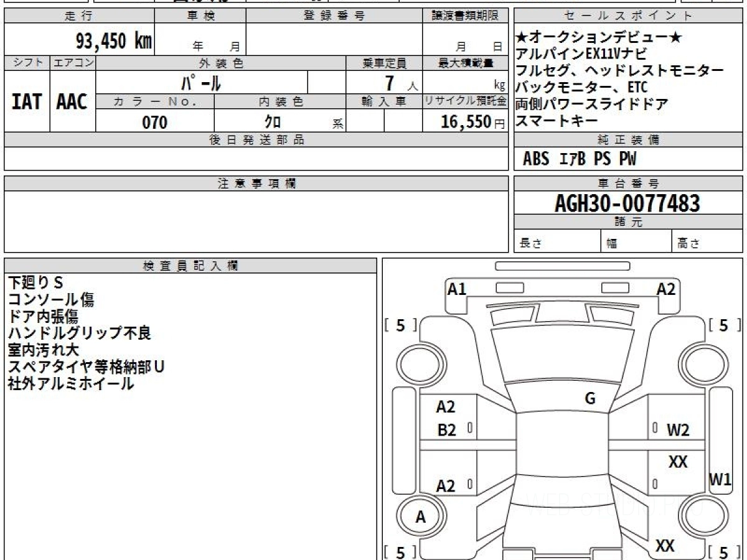Click the 乗車定員 header
The height and width of the screenshot is (560, 747).
pyautogui.click(x=384, y=63)
